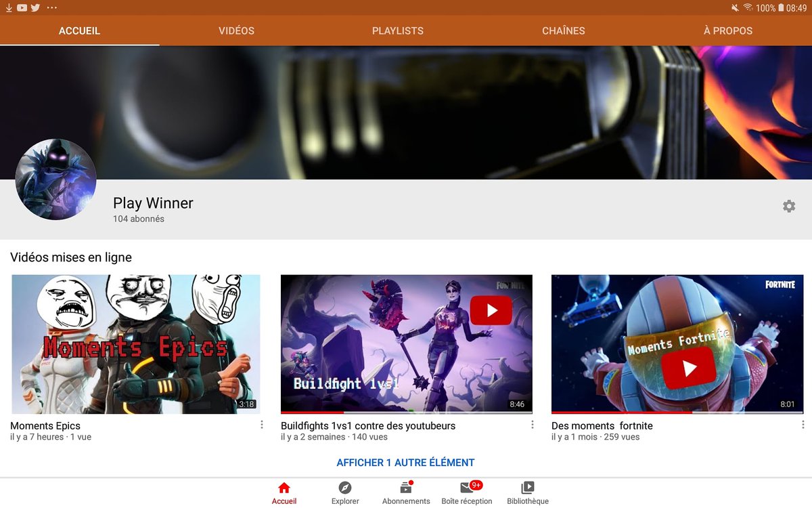Click 'il y a 7 heures · 1 vue'

51,438
